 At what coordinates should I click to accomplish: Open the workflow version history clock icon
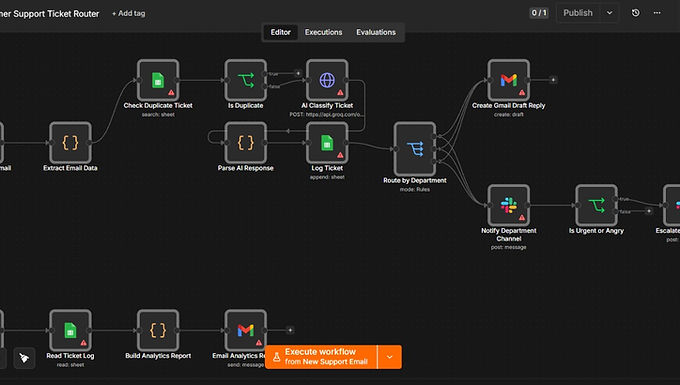point(635,13)
